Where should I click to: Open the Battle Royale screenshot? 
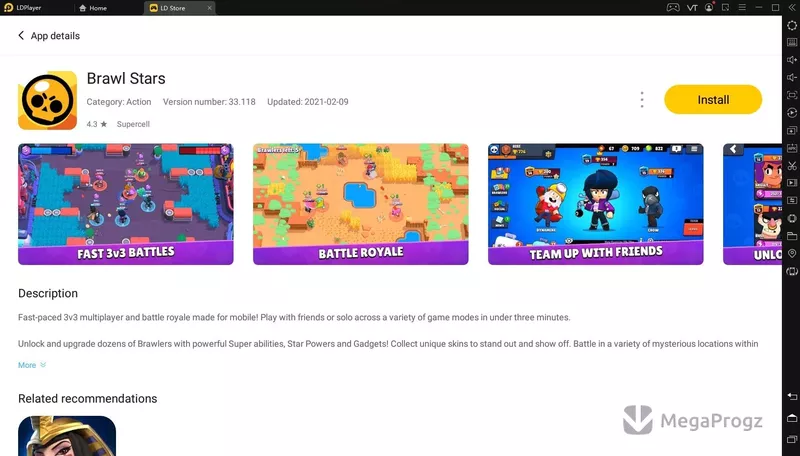(x=361, y=204)
